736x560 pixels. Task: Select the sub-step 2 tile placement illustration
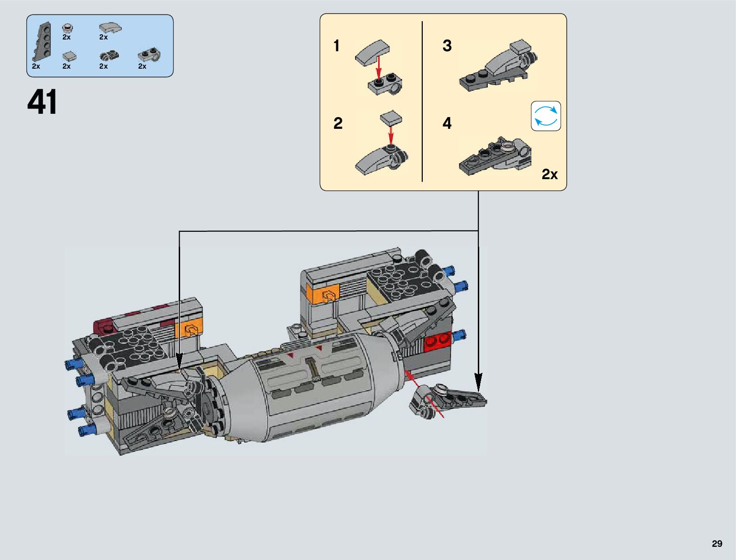382,146
